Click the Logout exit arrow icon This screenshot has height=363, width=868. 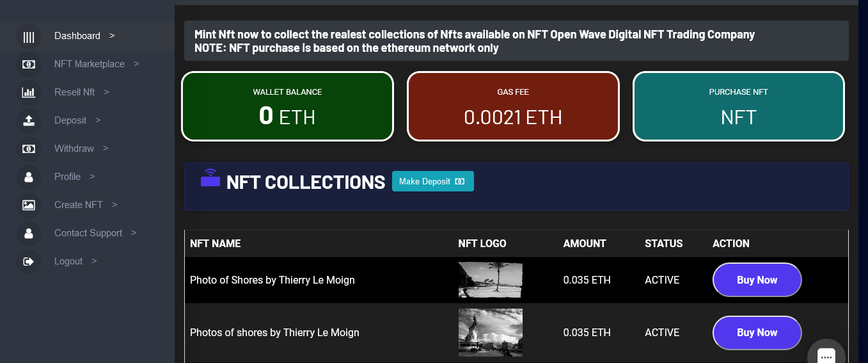[29, 262]
